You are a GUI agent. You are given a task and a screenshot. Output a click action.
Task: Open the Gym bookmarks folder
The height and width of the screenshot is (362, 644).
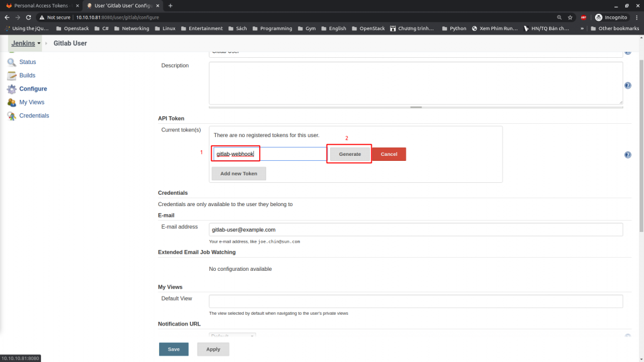307,28
